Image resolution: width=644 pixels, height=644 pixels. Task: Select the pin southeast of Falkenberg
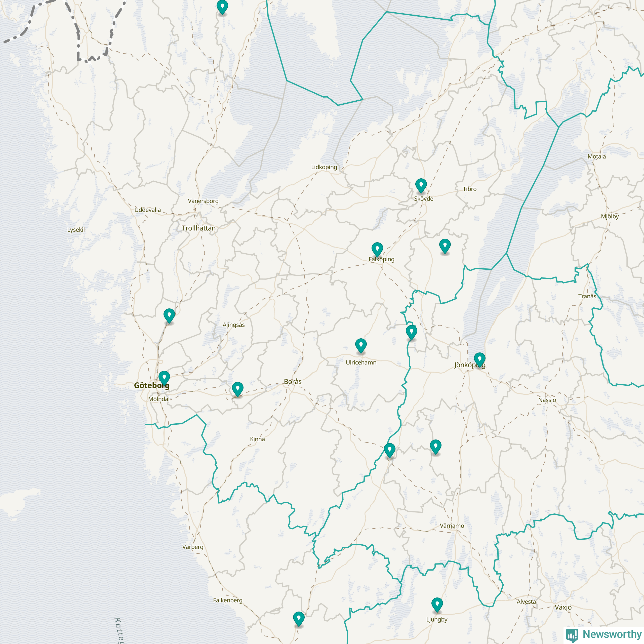[x=299, y=618]
